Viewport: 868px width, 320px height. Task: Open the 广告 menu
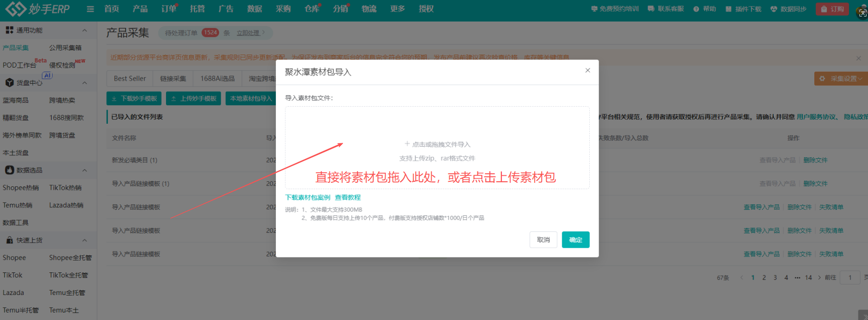pos(226,9)
